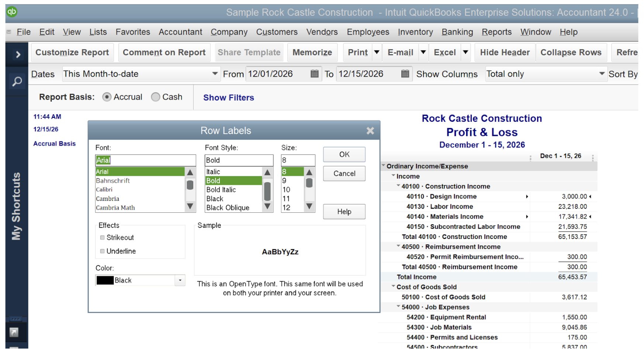The width and height of the screenshot is (644, 359).
Task: Open the Banking menu
Action: click(x=457, y=32)
